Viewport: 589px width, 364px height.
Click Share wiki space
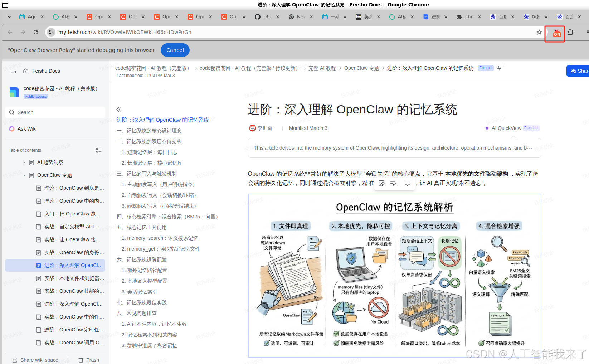coord(35,360)
